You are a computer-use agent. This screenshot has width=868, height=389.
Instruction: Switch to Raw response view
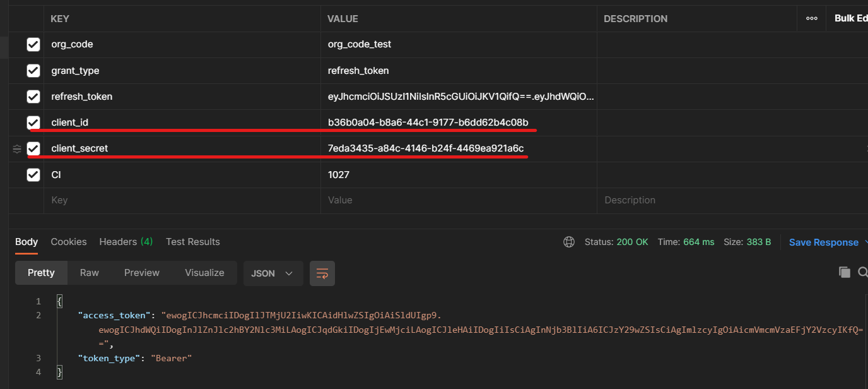(x=90, y=273)
